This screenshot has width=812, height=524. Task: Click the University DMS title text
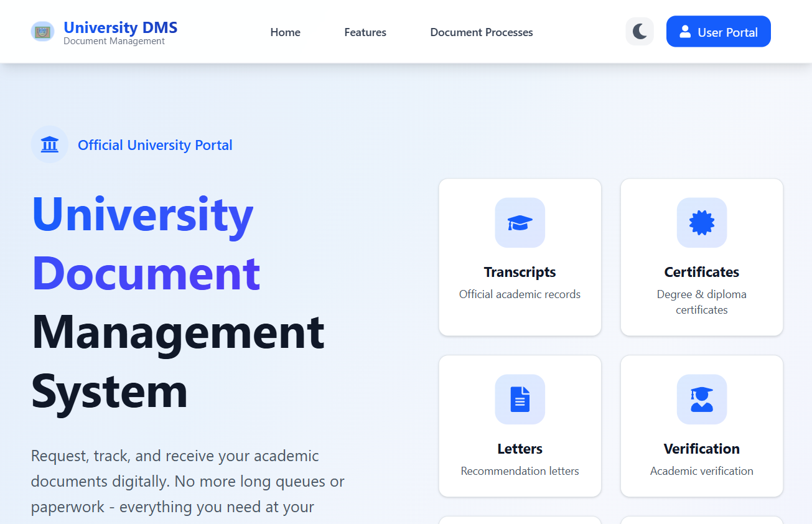[120, 27]
